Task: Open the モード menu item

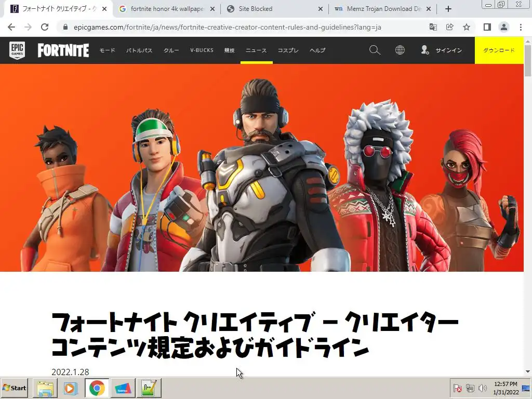Action: click(x=107, y=50)
